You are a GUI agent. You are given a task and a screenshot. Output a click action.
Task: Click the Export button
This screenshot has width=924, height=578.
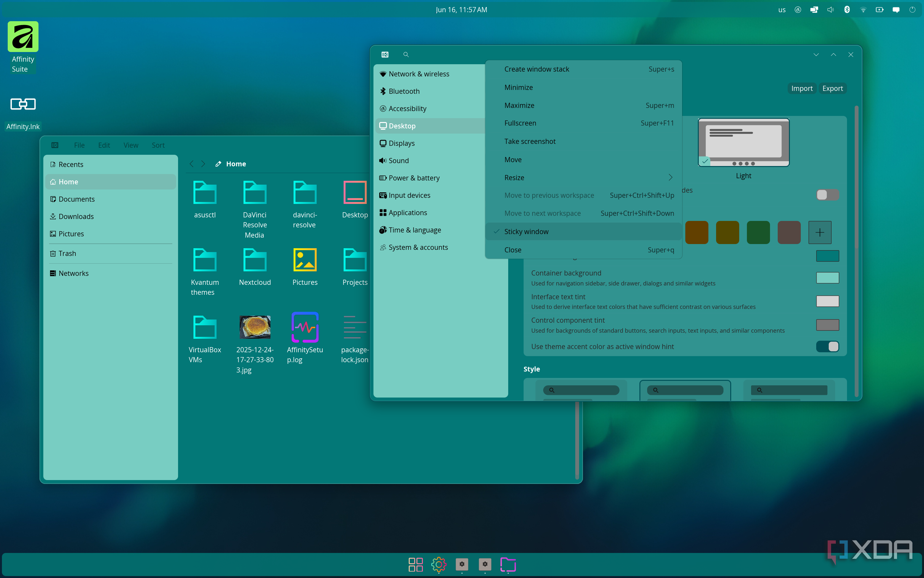tap(832, 89)
